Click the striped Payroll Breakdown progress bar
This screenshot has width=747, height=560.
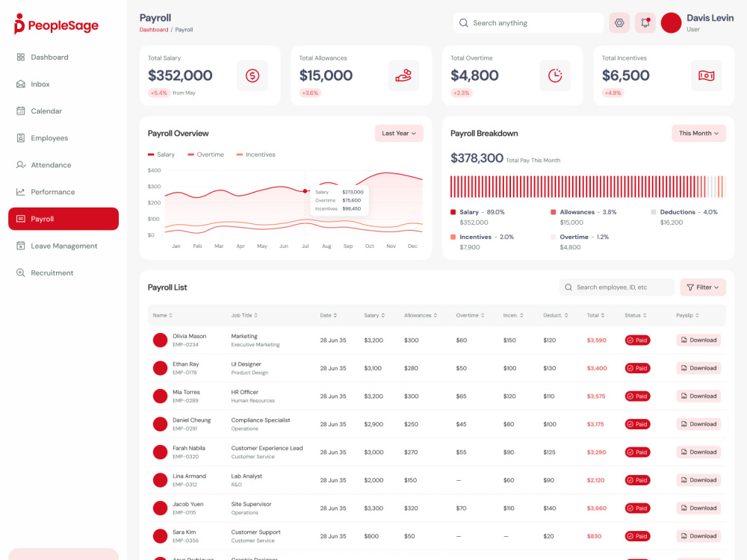pos(587,187)
